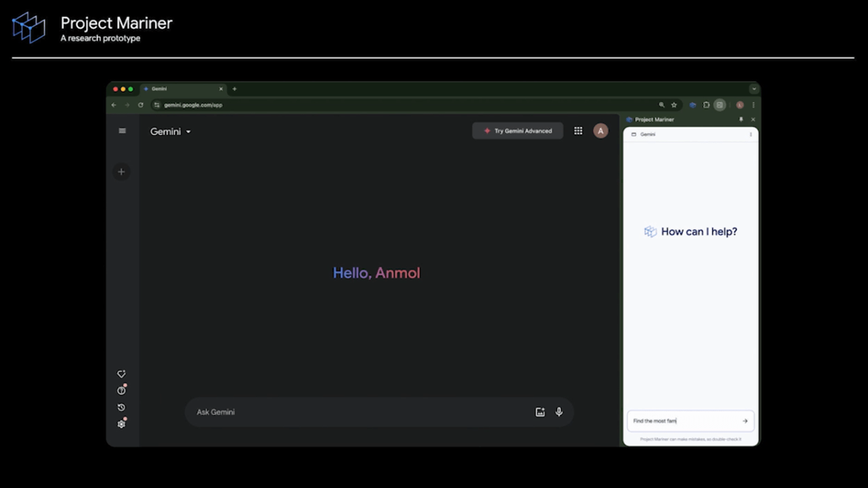Open a new browser tab

pyautogui.click(x=234, y=89)
